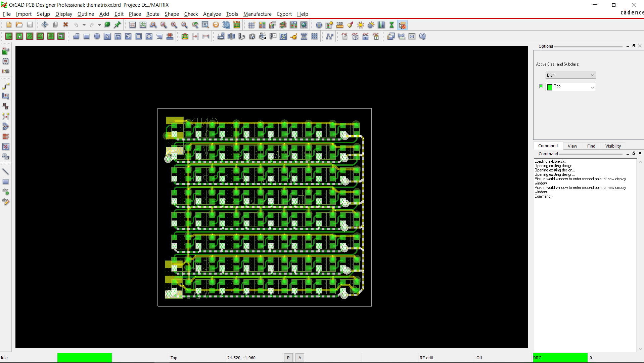Activate the Flip Design tool
644x363 pixels.
(237, 25)
